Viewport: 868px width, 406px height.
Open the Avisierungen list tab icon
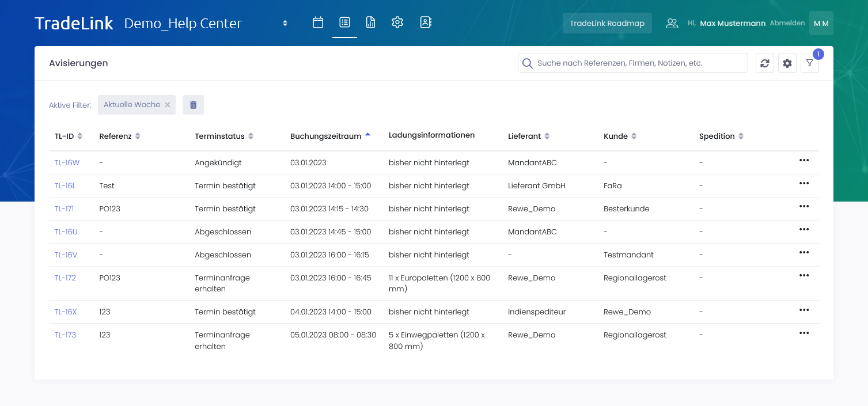(344, 22)
